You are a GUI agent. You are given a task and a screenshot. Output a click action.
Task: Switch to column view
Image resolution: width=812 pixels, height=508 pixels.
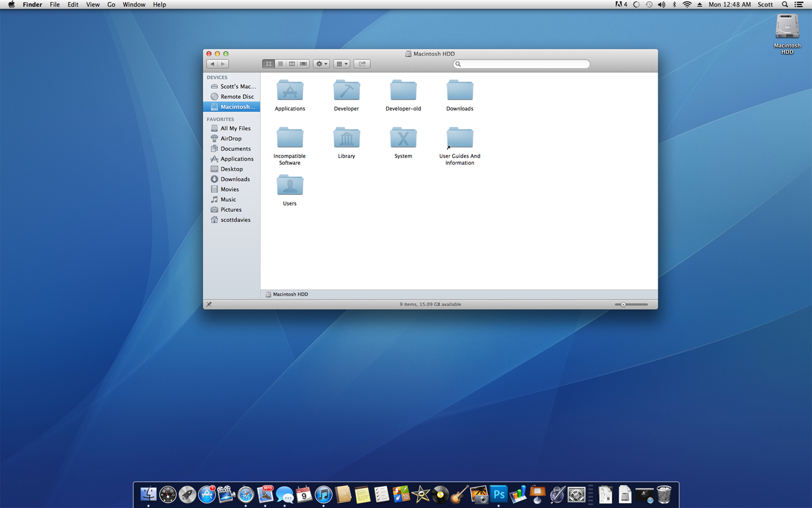pos(292,64)
